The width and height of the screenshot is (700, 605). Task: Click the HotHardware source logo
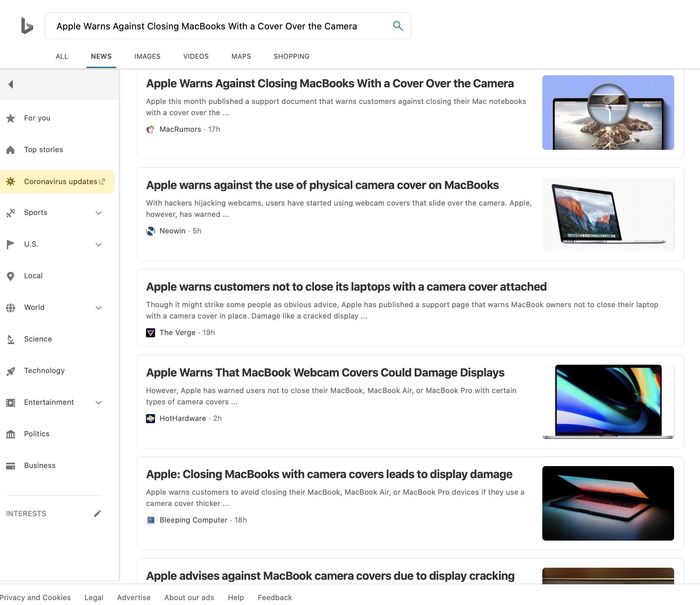151,419
